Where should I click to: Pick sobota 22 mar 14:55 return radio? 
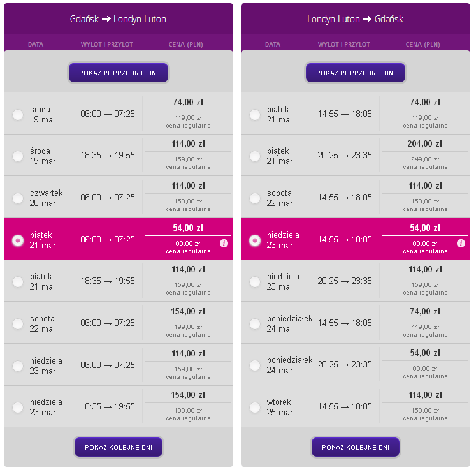tap(255, 198)
